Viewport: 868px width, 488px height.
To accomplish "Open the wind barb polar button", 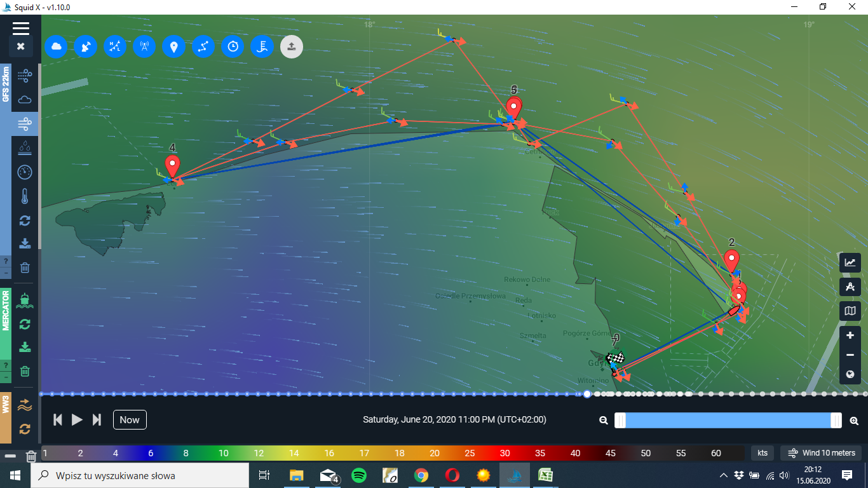I will coord(262,46).
